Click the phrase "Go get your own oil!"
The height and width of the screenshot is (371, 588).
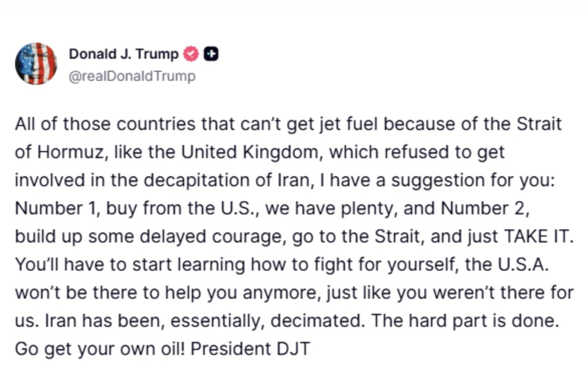coord(101,348)
